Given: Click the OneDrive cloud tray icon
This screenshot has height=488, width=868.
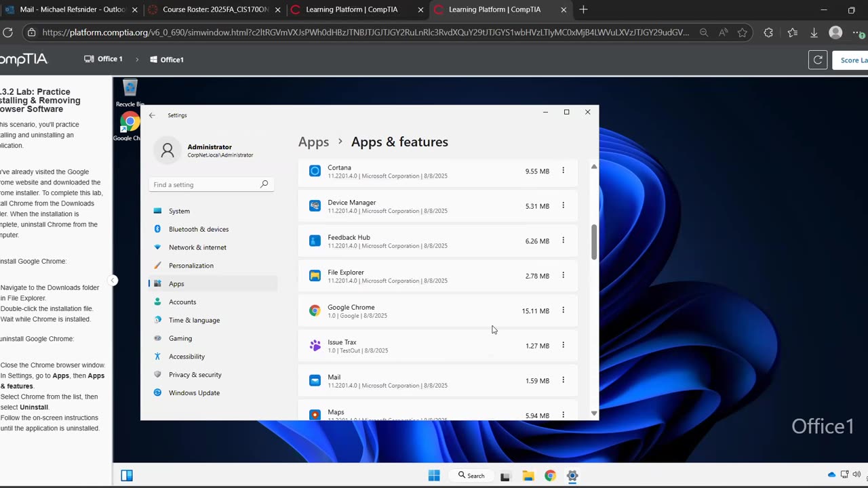Looking at the screenshot, I should 831,474.
